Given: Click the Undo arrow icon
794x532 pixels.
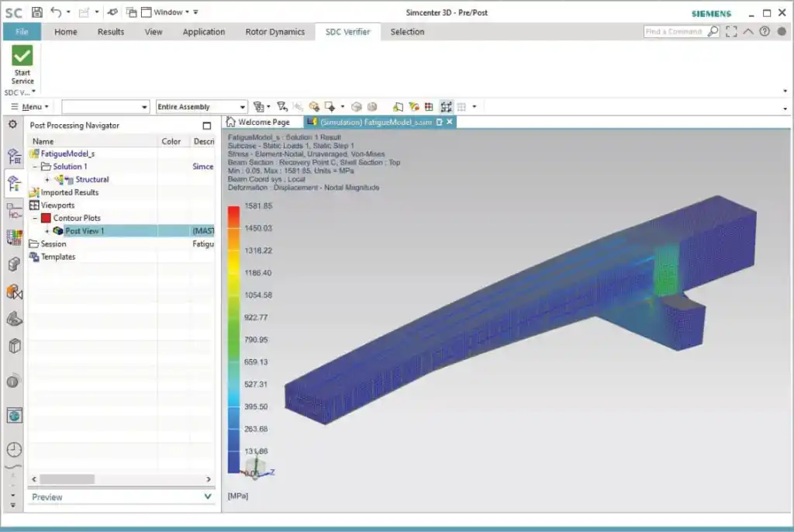Looking at the screenshot, I should [56, 12].
